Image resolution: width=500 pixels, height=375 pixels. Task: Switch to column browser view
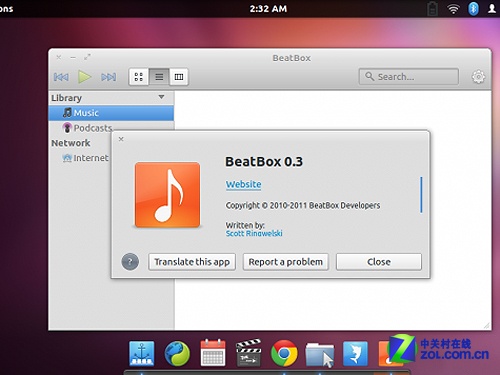[179, 77]
